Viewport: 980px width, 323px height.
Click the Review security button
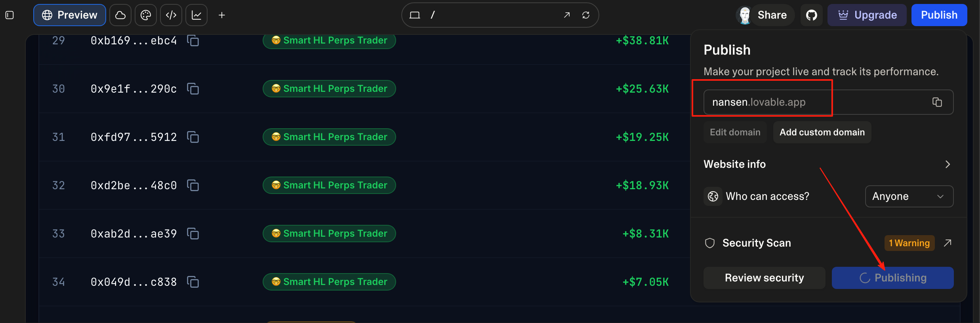click(764, 278)
